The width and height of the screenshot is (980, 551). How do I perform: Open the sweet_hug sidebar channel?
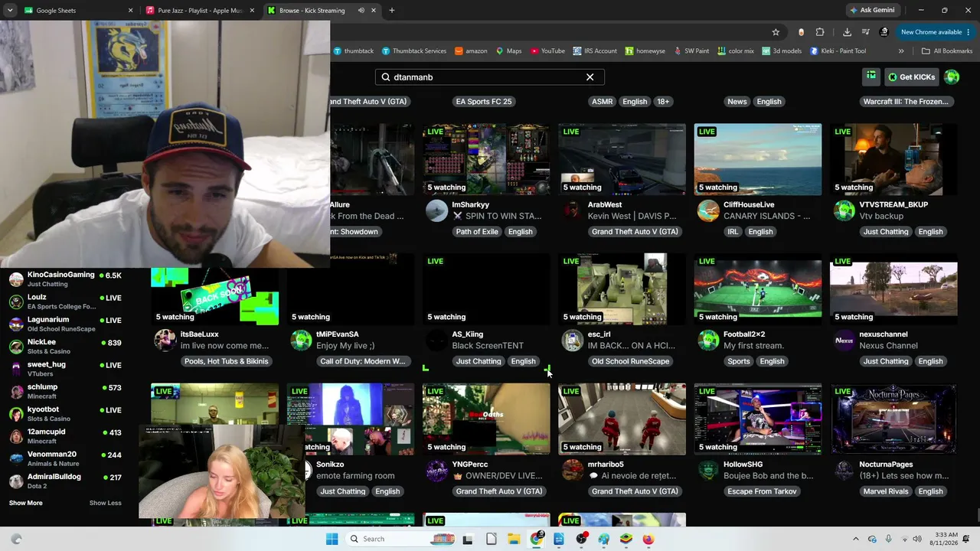pos(65,369)
